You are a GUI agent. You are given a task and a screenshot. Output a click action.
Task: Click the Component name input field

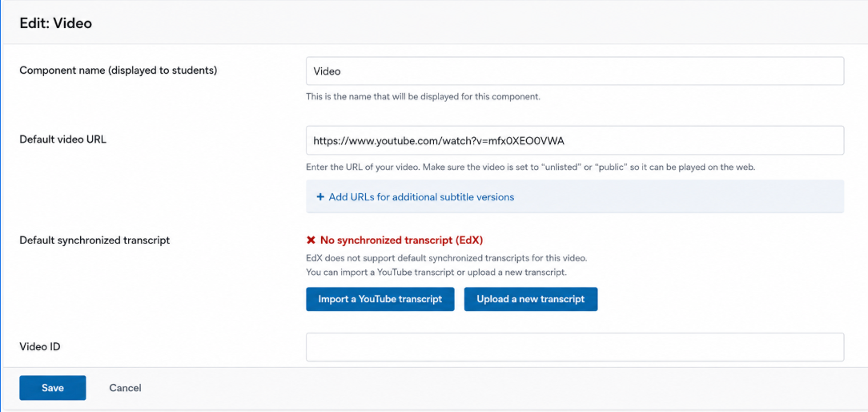575,71
